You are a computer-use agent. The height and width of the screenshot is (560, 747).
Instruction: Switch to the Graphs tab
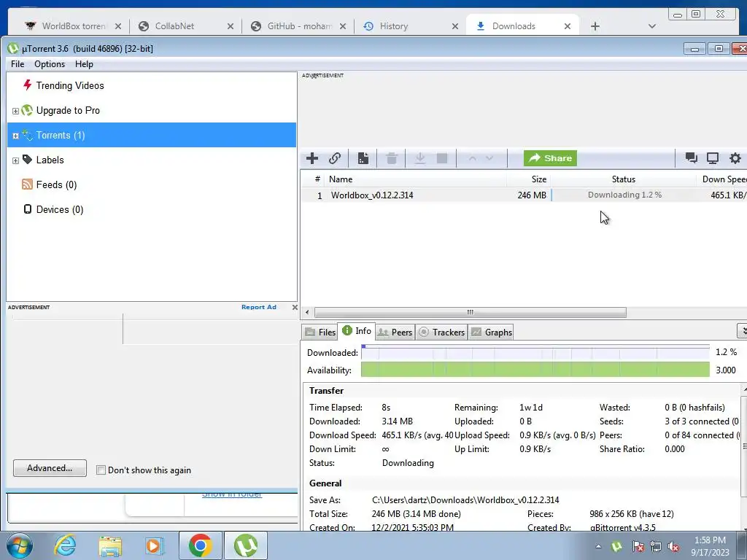491,332
